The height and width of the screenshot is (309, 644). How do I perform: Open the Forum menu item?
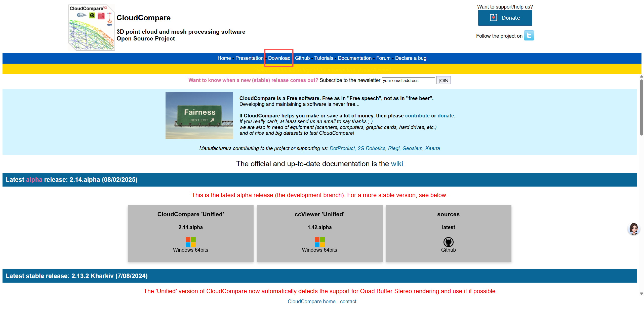tap(383, 58)
